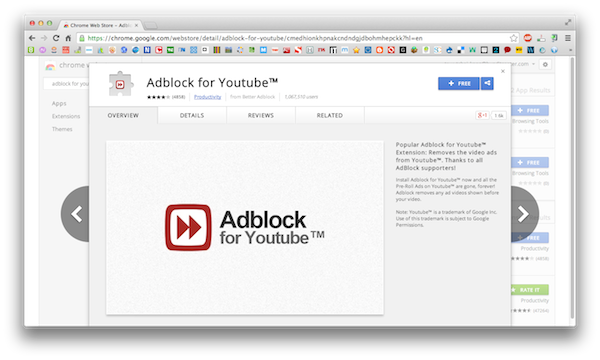
Task: Install the extension with the + FREE button
Action: [x=458, y=83]
